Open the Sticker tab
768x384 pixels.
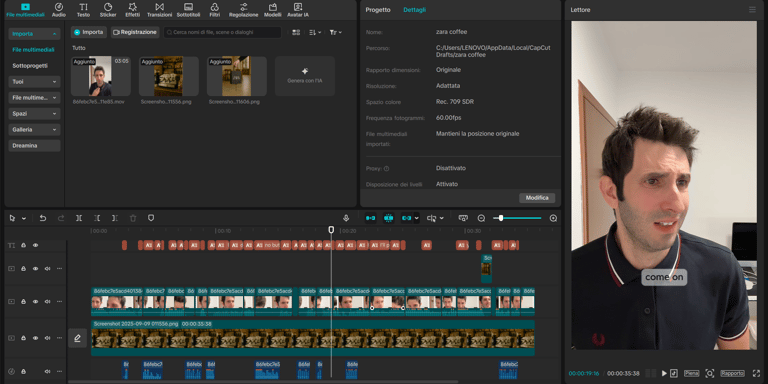[108, 10]
